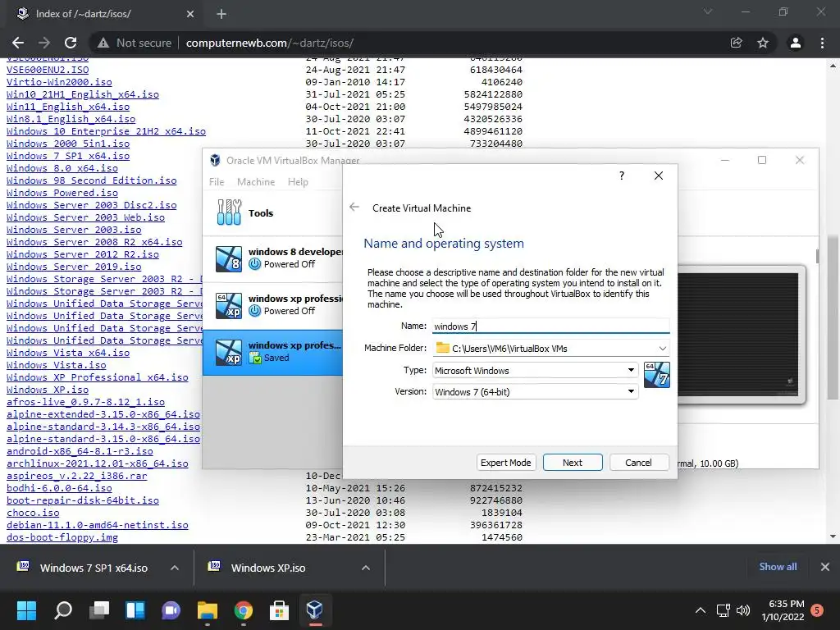Select the windows 8 developer VM icon
This screenshot has width=840, height=630.
pos(229,258)
